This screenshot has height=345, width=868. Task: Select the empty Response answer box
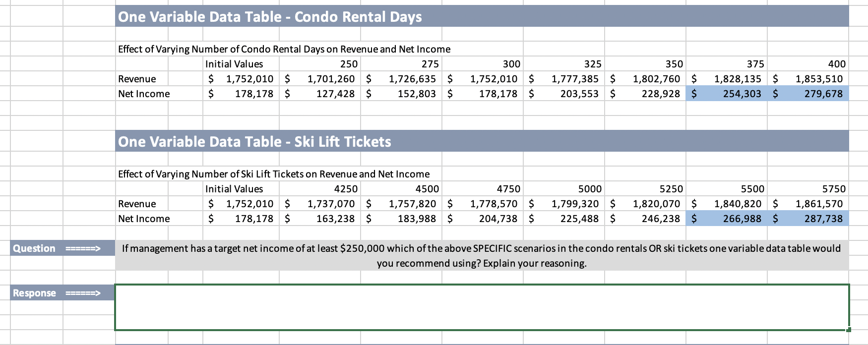coord(482,307)
